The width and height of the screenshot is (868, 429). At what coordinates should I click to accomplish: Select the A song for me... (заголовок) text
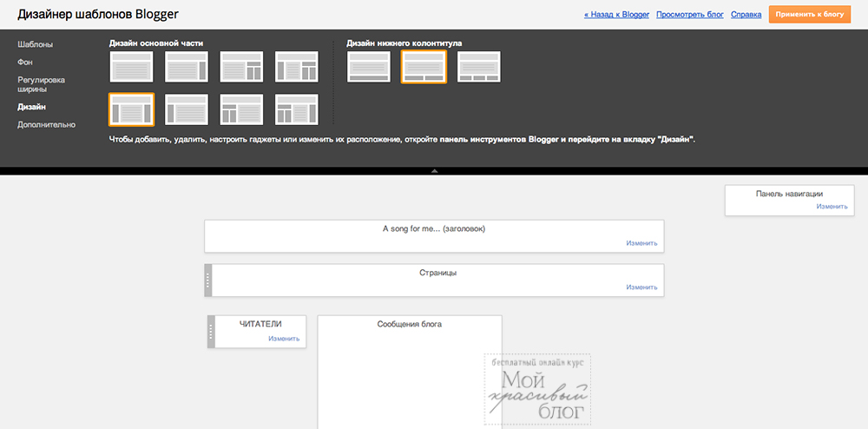coord(434,228)
